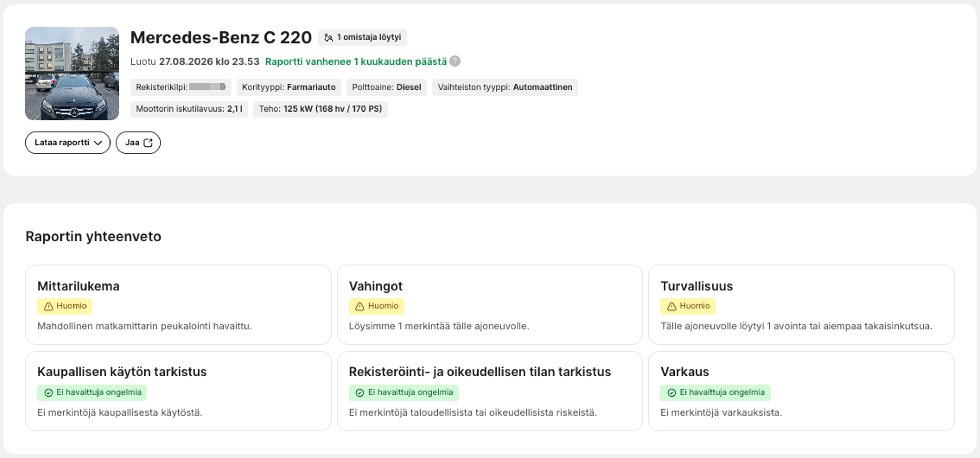This screenshot has width=980, height=458.
Task: Click the Polttoaine: Diesel chip
Action: click(387, 87)
